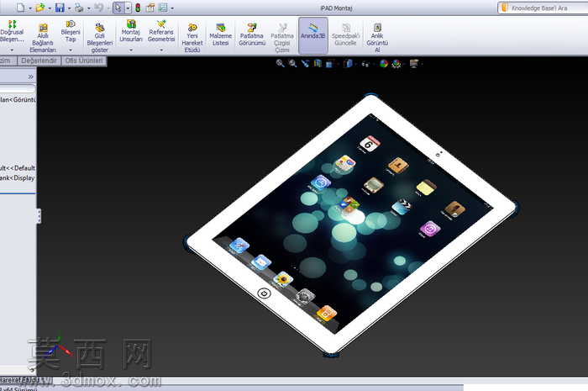Open the Montaj Unsurları tool

tap(131, 31)
